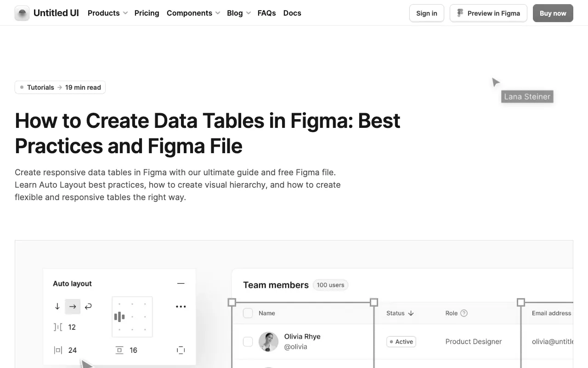Click the Preview in Figma button

488,13
